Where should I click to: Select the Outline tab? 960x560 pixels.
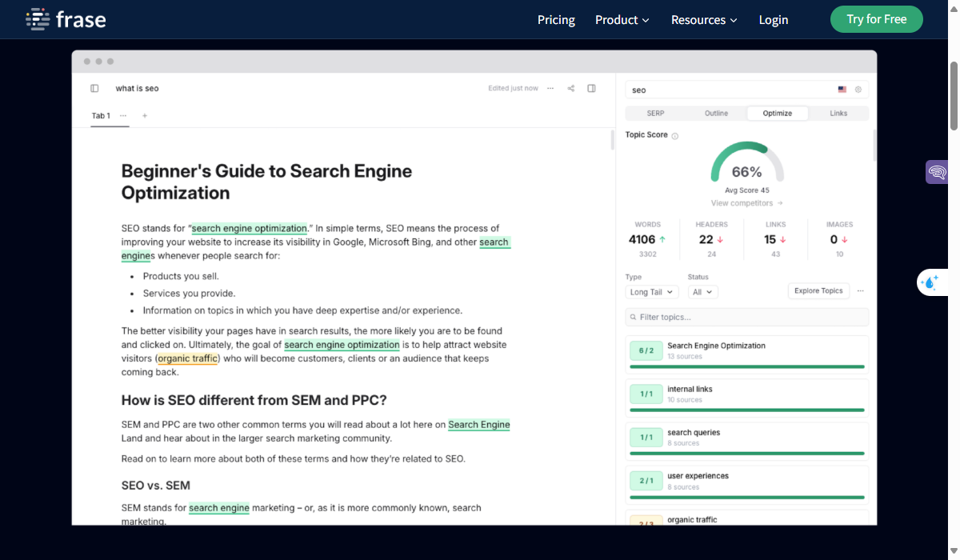point(716,114)
